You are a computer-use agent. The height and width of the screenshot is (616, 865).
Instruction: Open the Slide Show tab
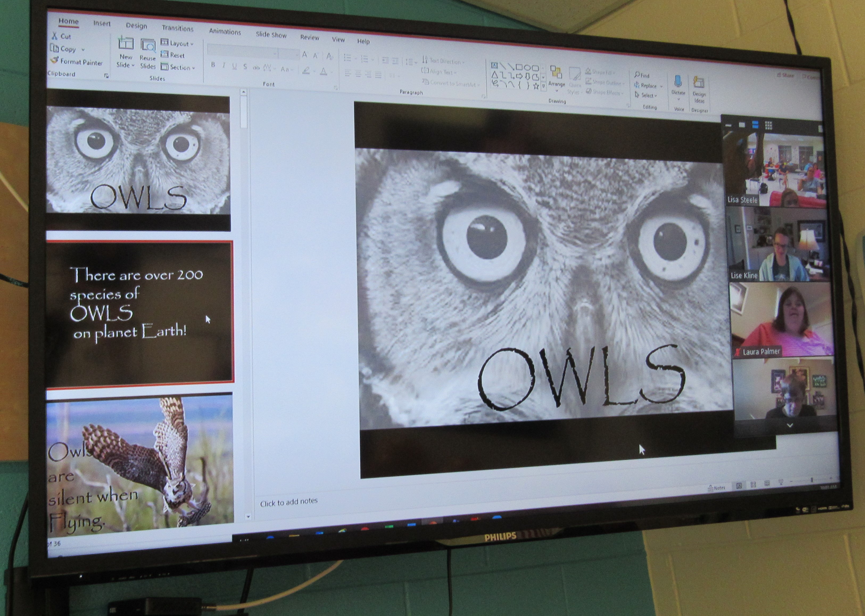(x=271, y=35)
